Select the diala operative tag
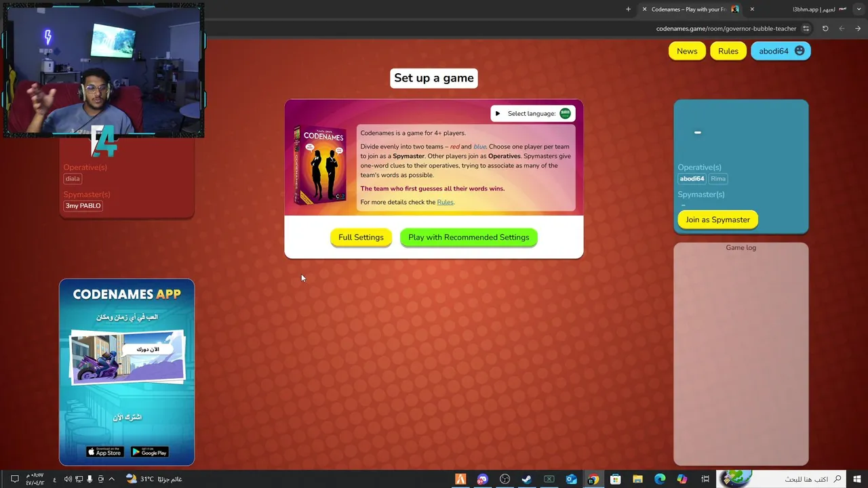The height and width of the screenshot is (488, 868). click(x=73, y=179)
